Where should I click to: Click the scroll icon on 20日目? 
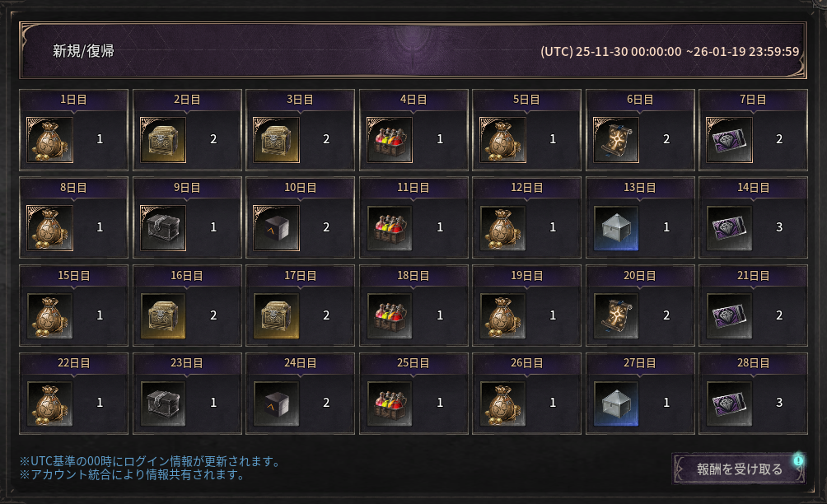coord(616,315)
